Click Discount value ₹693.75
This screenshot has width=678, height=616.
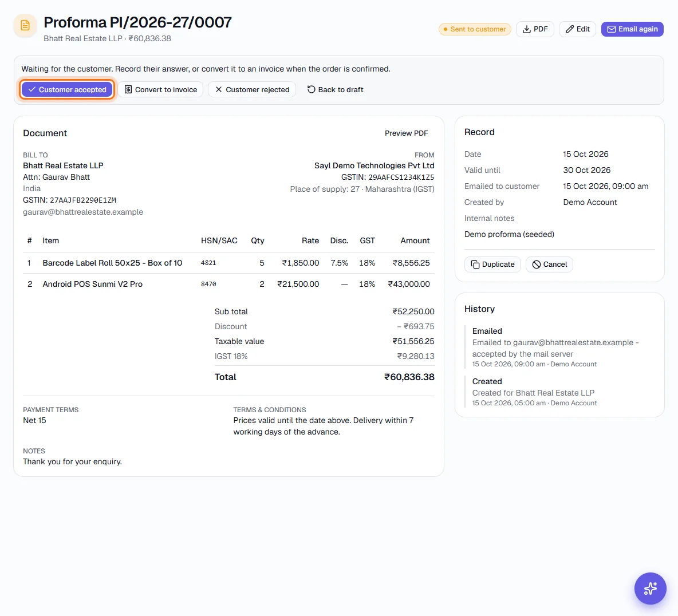point(416,326)
